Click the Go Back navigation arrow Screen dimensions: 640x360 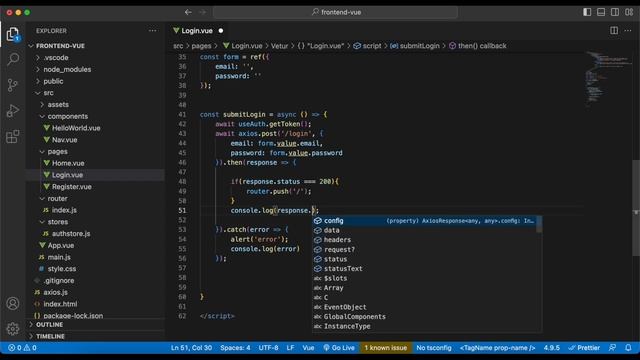tap(188, 12)
